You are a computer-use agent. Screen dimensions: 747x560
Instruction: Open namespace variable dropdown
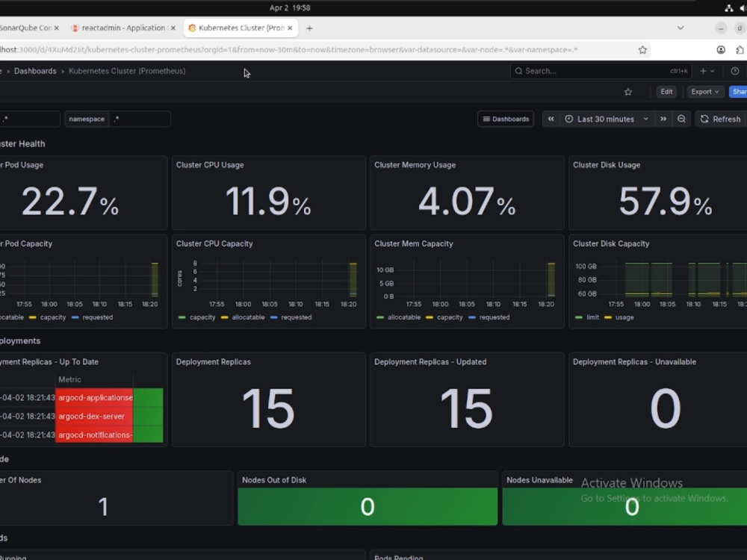tap(140, 119)
